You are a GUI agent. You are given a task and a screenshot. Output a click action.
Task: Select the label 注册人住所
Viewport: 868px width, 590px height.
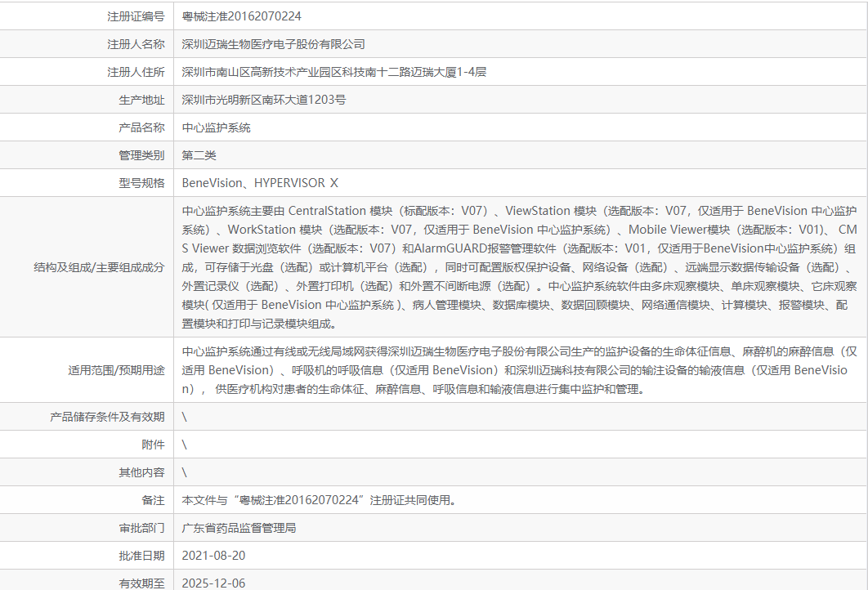click(136, 72)
